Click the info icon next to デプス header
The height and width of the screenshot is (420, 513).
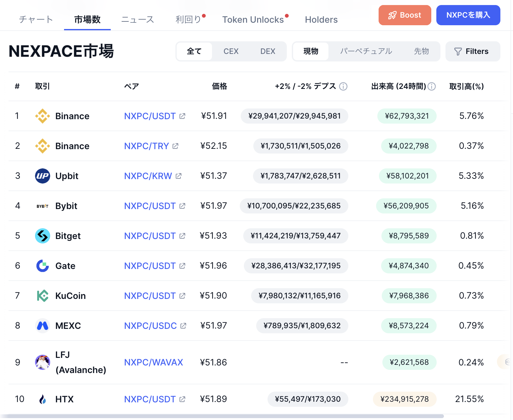[343, 86]
